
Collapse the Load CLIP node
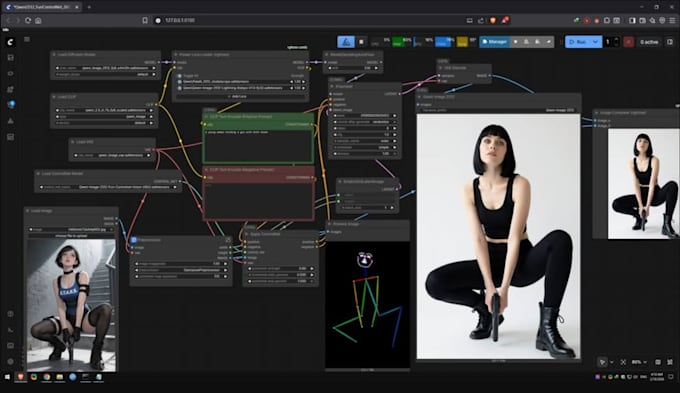click(54, 97)
